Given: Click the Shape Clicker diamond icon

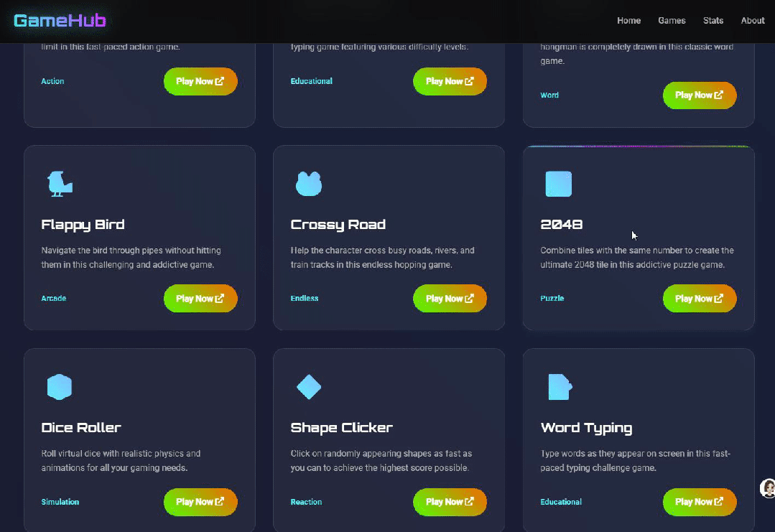Looking at the screenshot, I should 309,387.
